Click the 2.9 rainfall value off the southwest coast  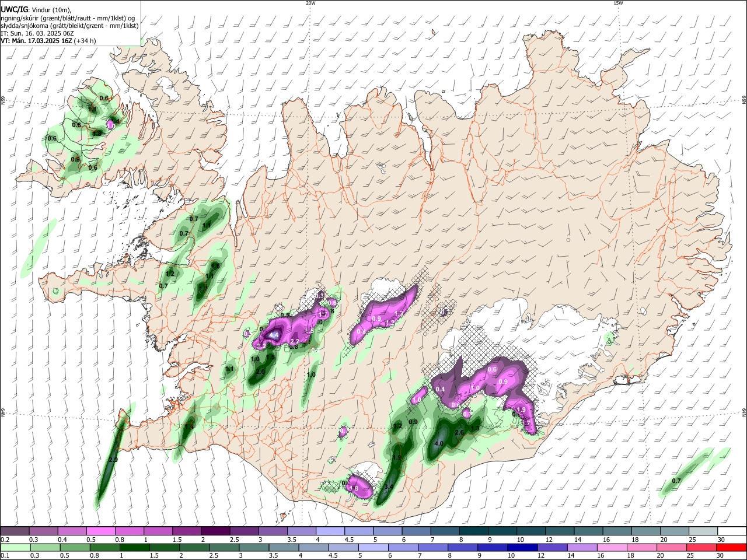coord(113,460)
